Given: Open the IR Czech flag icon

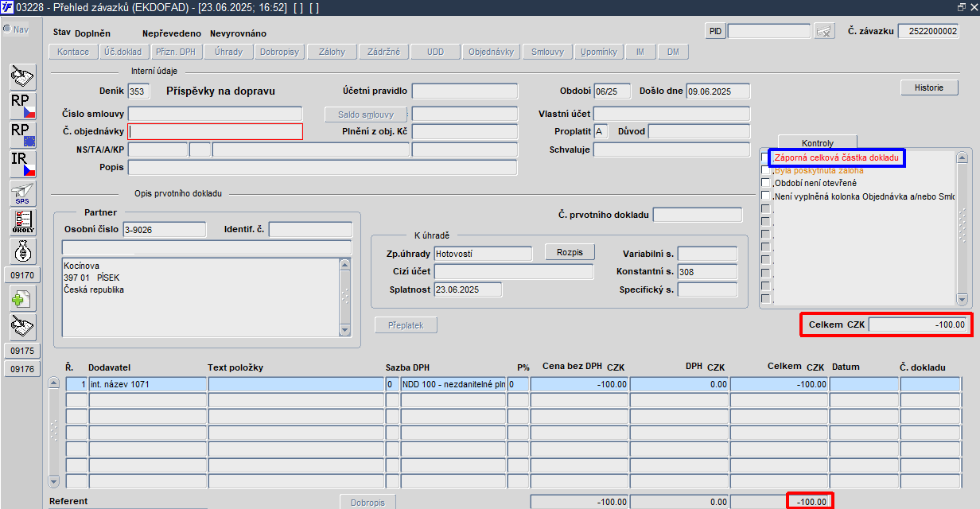Looking at the screenshot, I should click(x=23, y=164).
